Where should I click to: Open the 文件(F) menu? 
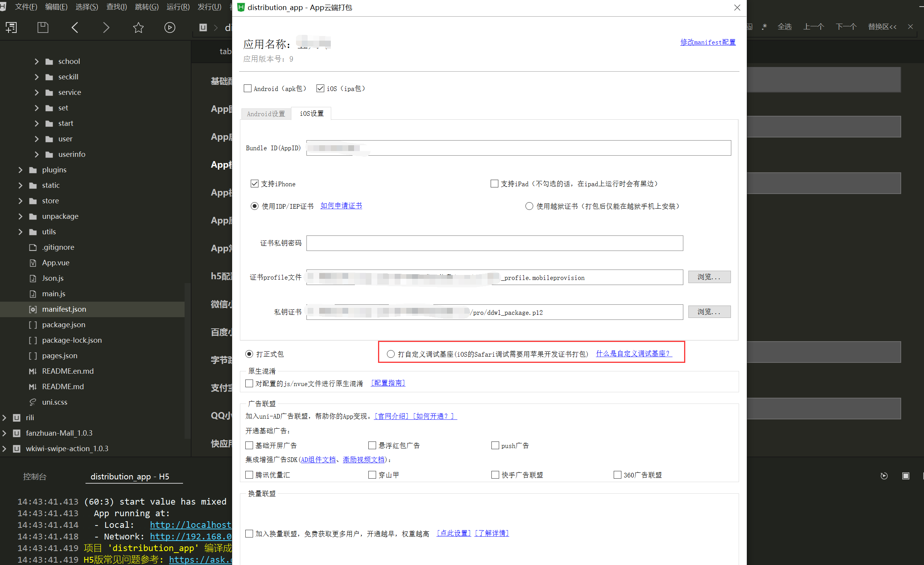pos(26,7)
